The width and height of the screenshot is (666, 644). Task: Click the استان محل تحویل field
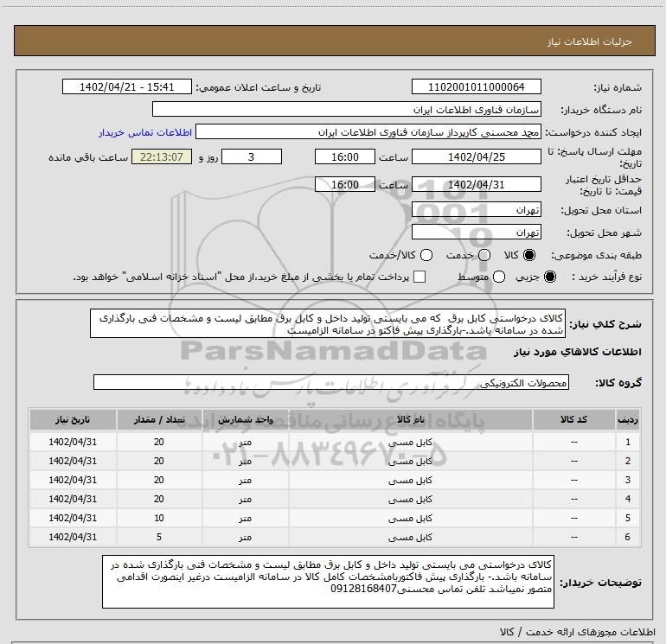(x=476, y=209)
